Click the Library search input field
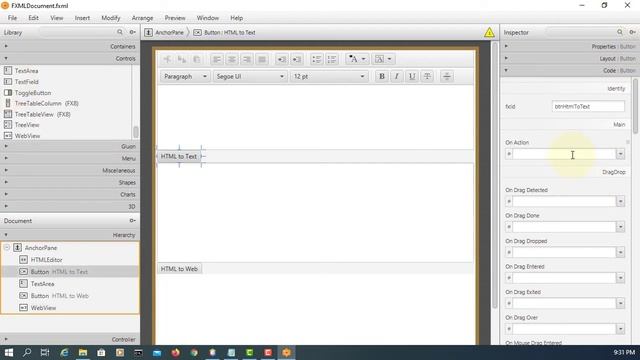This screenshot has width=640, height=360. point(78,32)
